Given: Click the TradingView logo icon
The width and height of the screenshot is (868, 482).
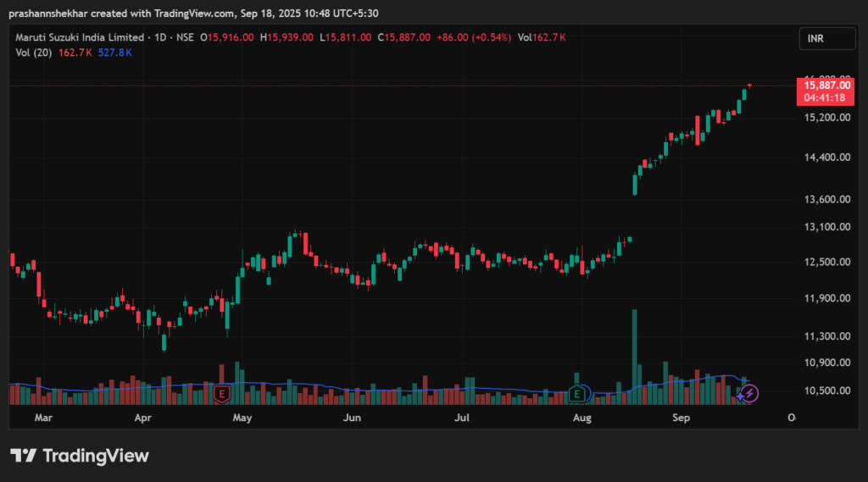Looking at the screenshot, I should click(23, 456).
